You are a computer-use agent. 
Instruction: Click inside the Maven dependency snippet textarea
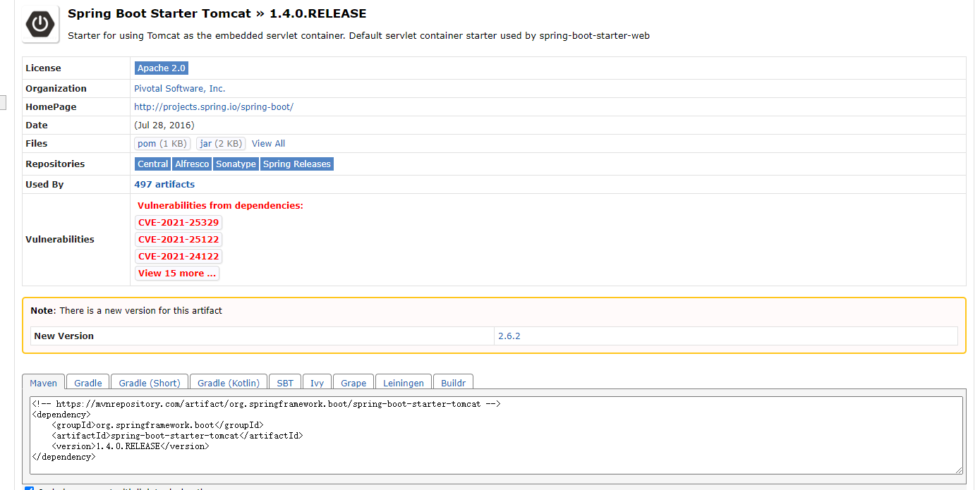click(x=497, y=435)
